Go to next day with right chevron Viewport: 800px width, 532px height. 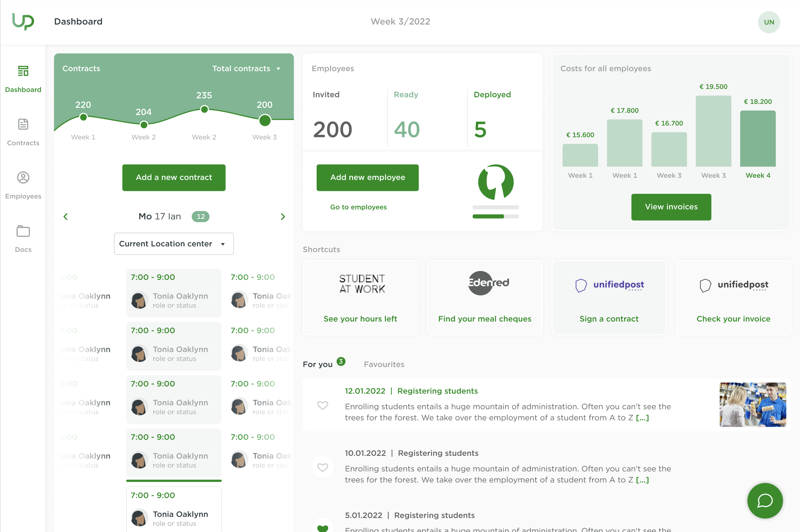(283, 217)
